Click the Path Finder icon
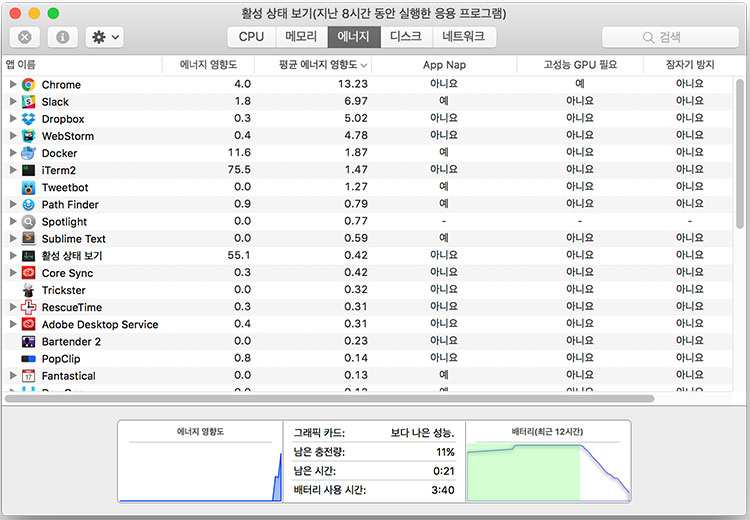 pos(28,205)
